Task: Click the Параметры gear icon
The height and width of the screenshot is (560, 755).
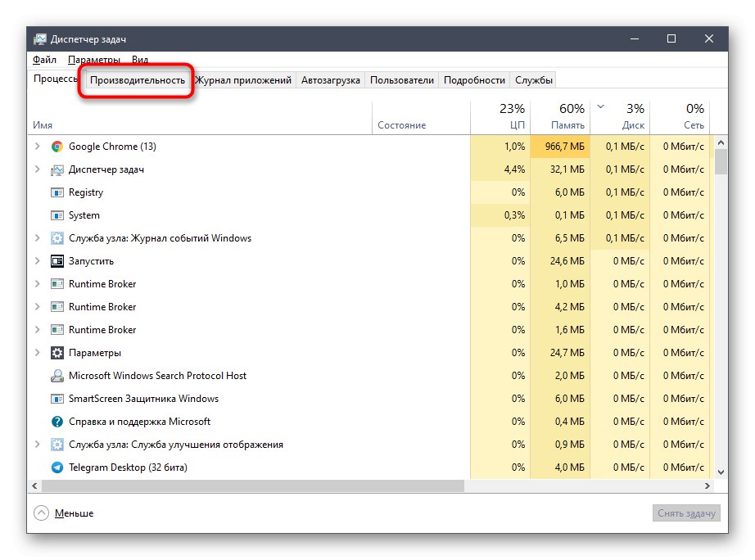Action: pos(57,353)
